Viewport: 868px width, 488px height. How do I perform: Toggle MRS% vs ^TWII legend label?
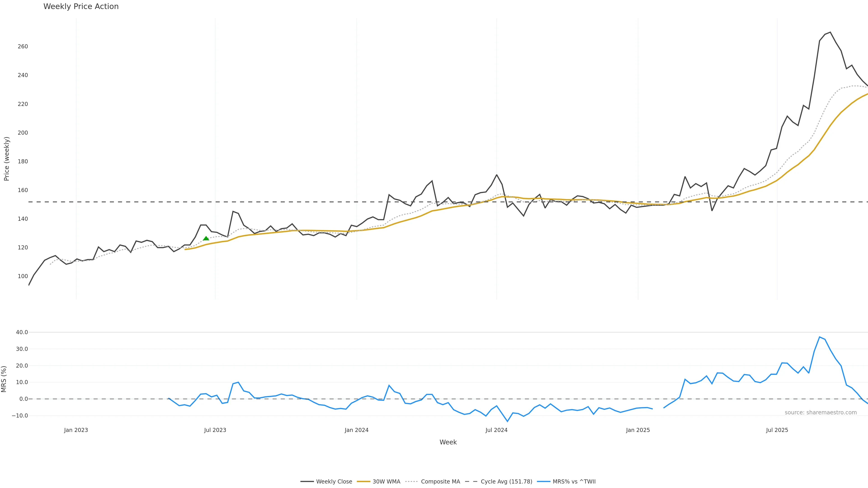[x=574, y=482]
